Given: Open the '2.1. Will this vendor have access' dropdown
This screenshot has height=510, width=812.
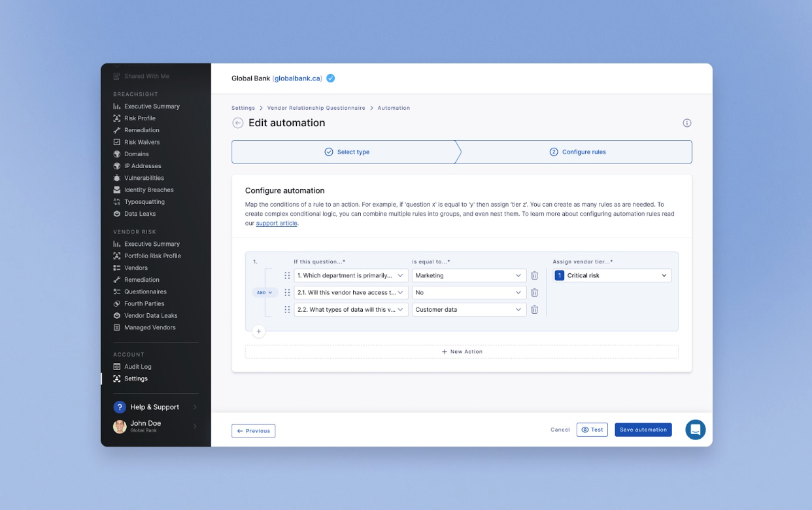Looking at the screenshot, I should [351, 293].
